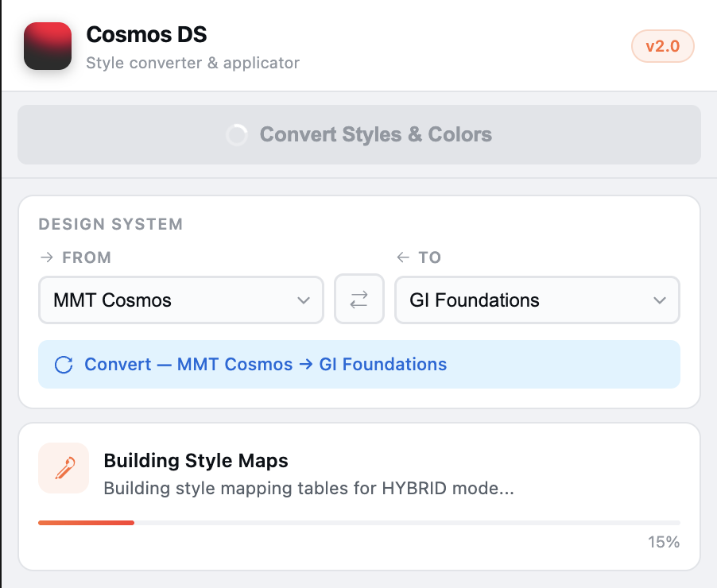Click the Building Style Maps heading
Screen dimensions: 717x588
tap(196, 460)
